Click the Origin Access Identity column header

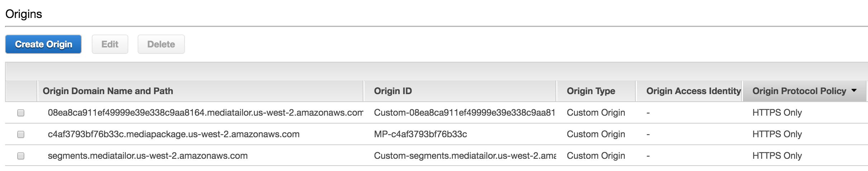[693, 91]
